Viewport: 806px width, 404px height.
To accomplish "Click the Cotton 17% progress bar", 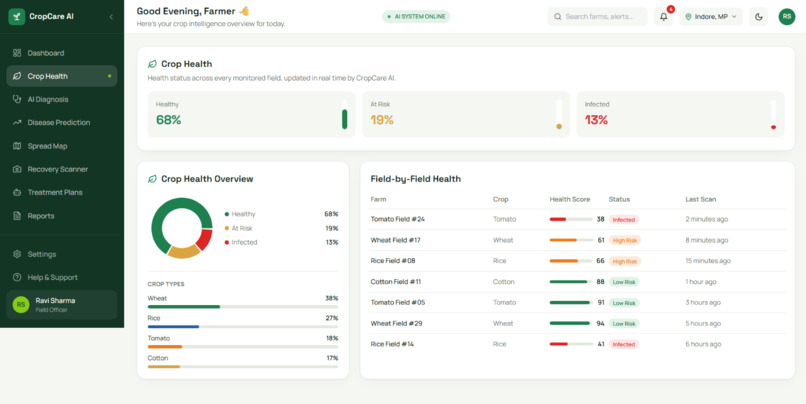I will (x=243, y=366).
